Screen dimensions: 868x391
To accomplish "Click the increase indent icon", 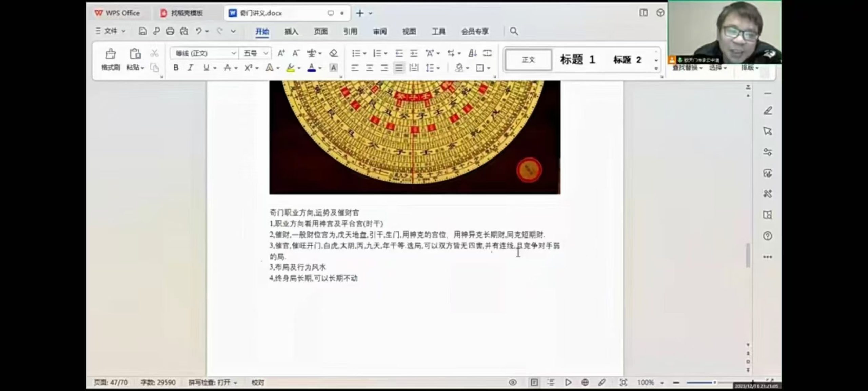I will (414, 53).
